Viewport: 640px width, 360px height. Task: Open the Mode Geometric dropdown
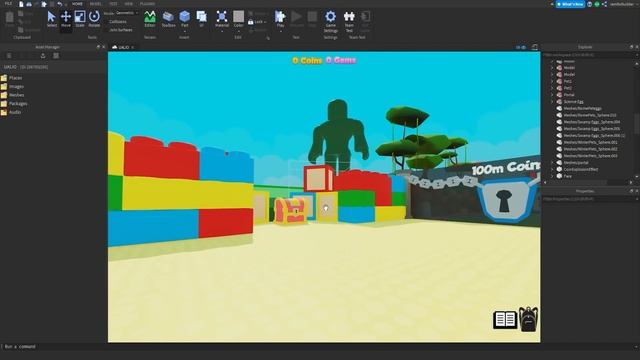point(126,13)
